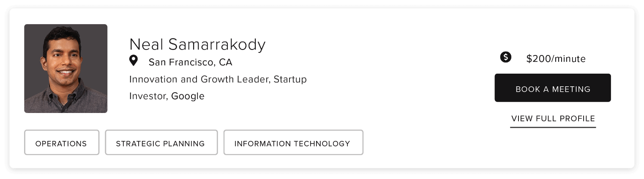Image resolution: width=644 pixels, height=179 pixels.
Task: Click the word Francisco in the location
Action: click(x=191, y=63)
